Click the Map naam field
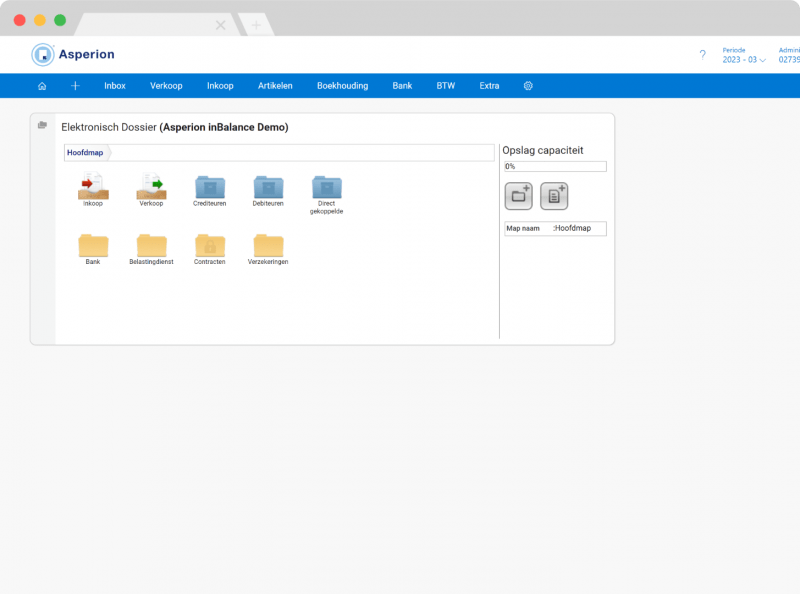The width and height of the screenshot is (800, 594). pos(555,229)
